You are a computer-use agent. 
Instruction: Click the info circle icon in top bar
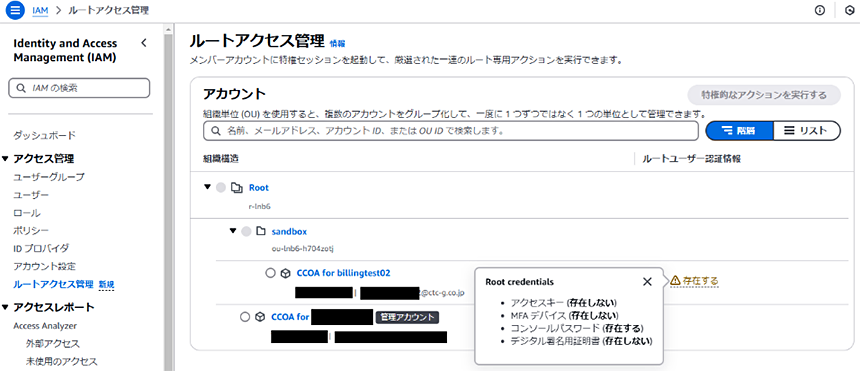820,10
